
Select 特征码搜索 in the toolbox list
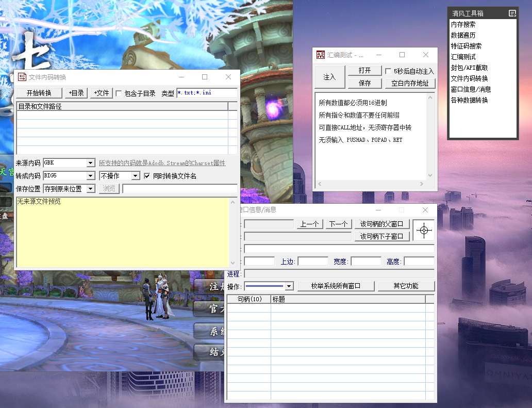[x=466, y=46]
